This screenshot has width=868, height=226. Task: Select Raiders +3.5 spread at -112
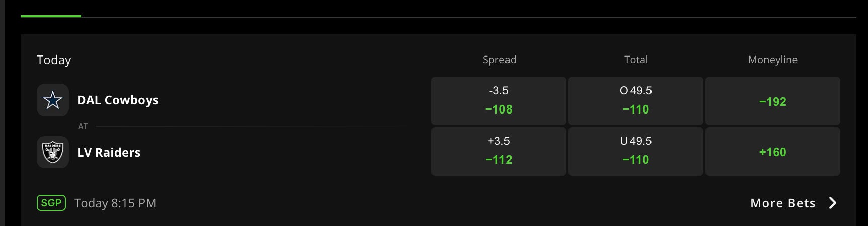498,151
